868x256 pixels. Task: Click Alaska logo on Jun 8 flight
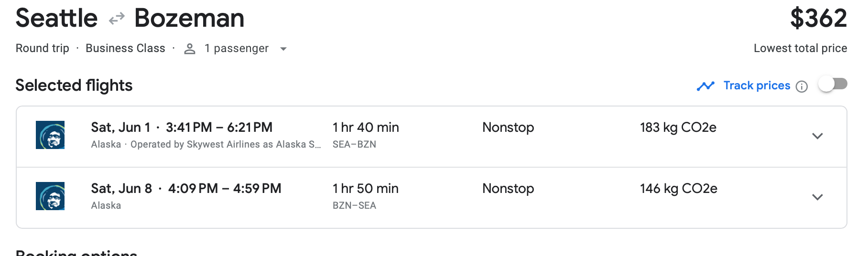pos(50,196)
